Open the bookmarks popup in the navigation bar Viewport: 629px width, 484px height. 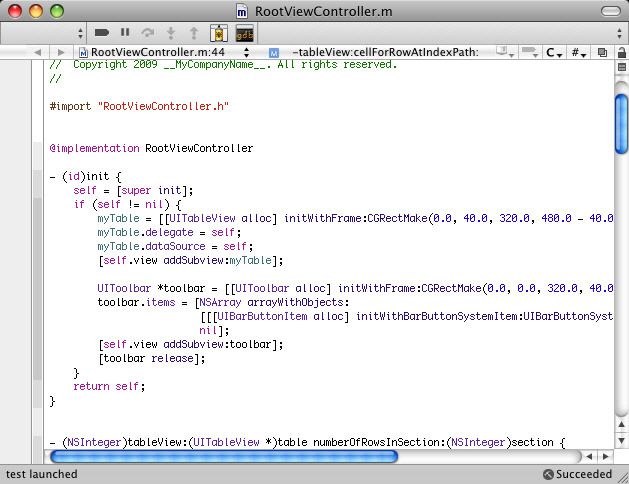(x=505, y=52)
